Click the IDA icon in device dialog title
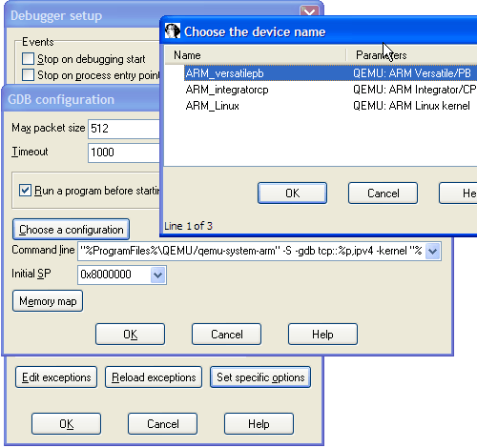 click(173, 31)
